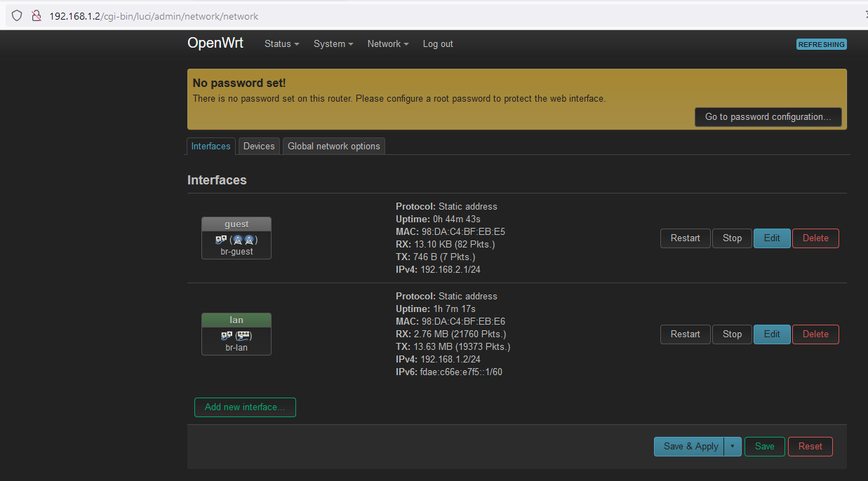Click the OpenWrt logo
Screen dimensions: 868x481
[215, 43]
